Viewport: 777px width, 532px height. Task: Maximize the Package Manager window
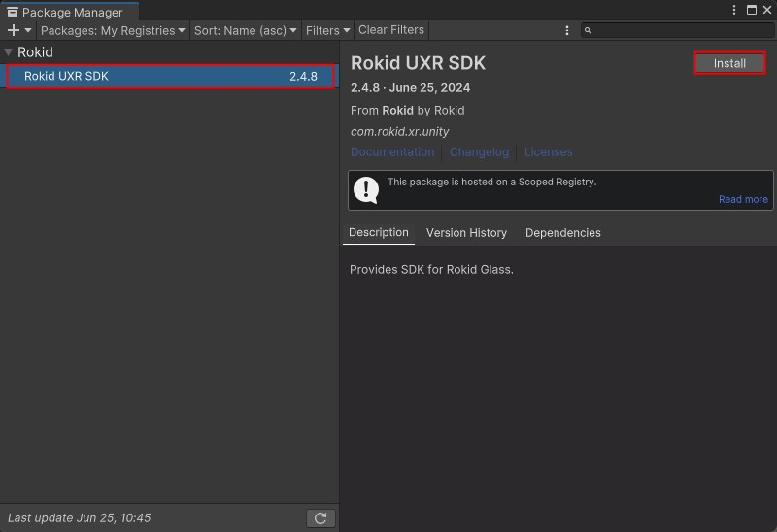pyautogui.click(x=751, y=10)
